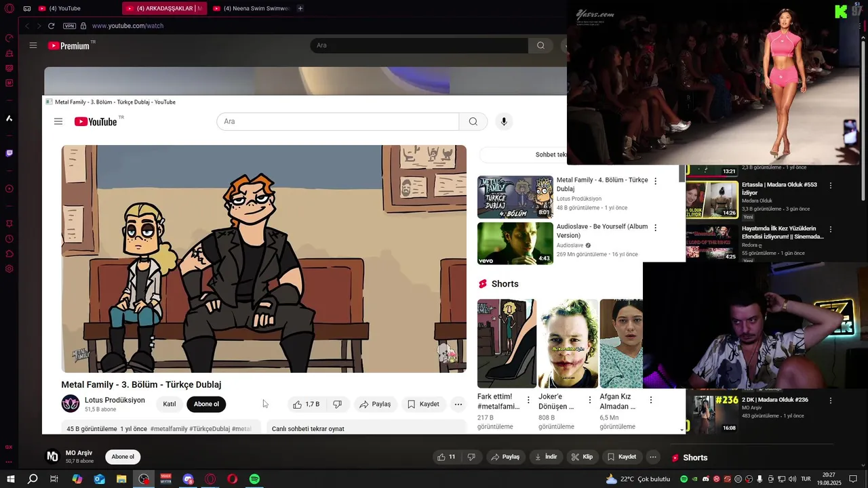Viewport: 868px width, 488px height.
Task: Open more actions next to Kaydet on Metal Family
Action: coord(458,404)
